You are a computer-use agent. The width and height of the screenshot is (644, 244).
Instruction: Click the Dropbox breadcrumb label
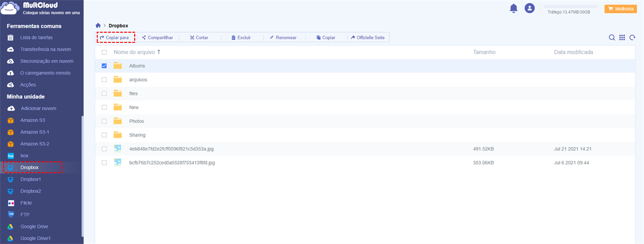118,25
